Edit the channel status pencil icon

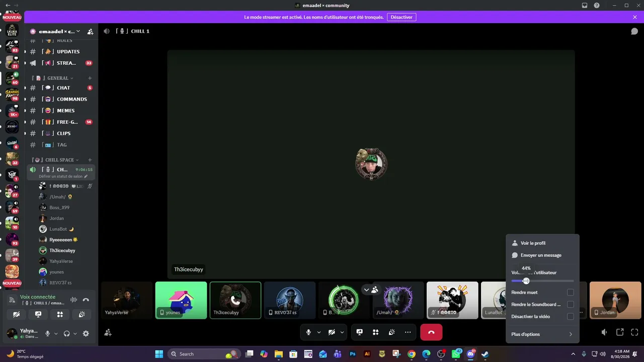(x=86, y=176)
